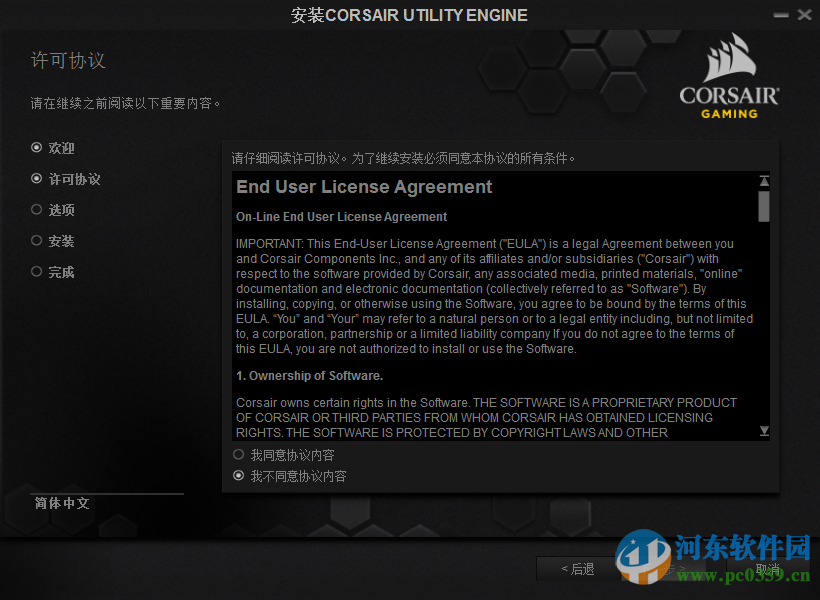
Task: Close the installer window
Action: tap(804, 15)
